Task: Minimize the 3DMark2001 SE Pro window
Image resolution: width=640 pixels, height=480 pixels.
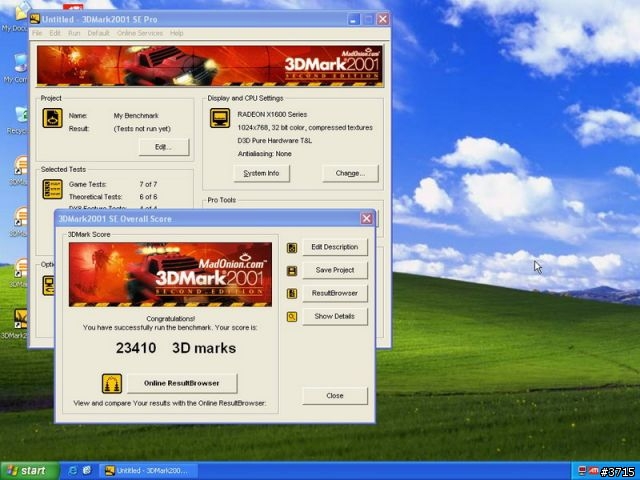Action: [x=353, y=19]
